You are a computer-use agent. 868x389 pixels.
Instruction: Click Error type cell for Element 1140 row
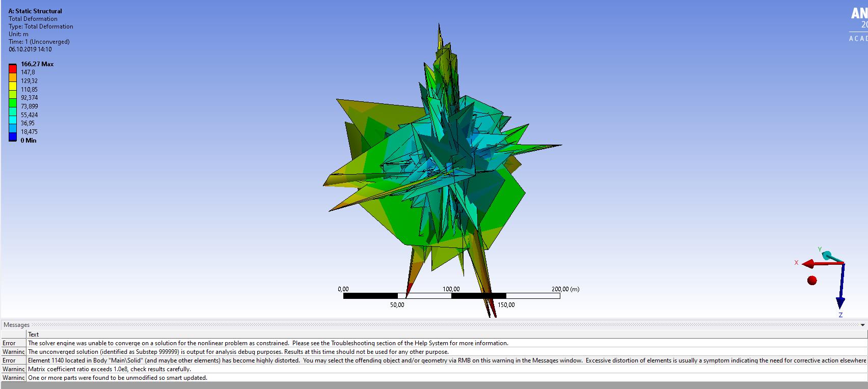pyautogui.click(x=13, y=360)
